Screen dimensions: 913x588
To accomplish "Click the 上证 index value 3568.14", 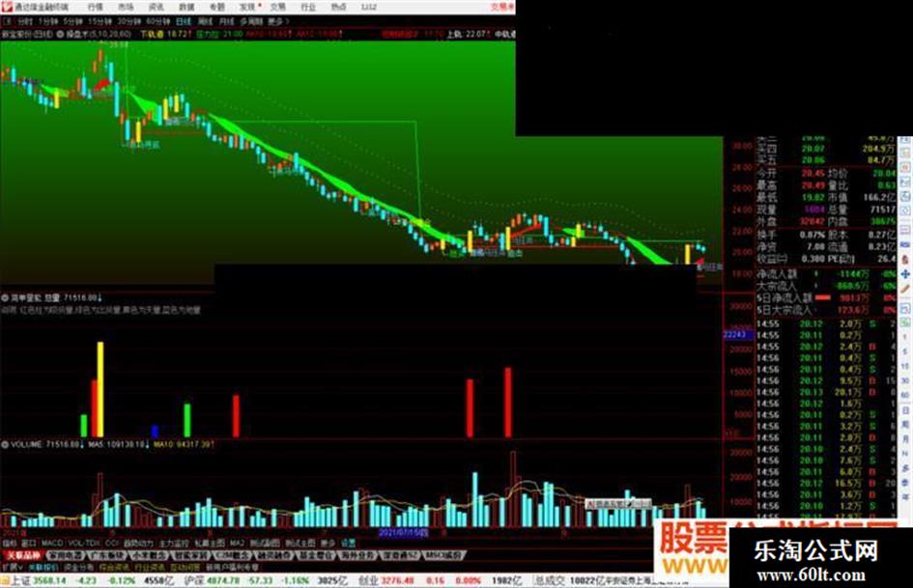I will click(50, 580).
